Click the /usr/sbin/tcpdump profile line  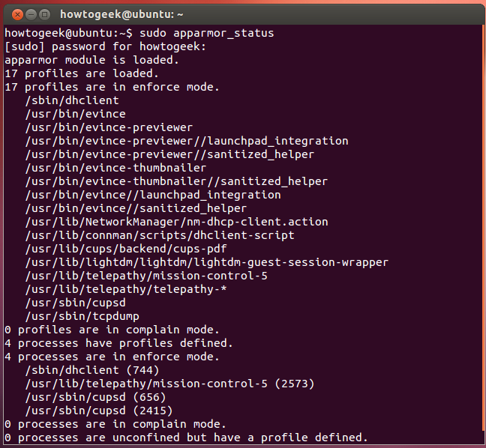click(82, 316)
